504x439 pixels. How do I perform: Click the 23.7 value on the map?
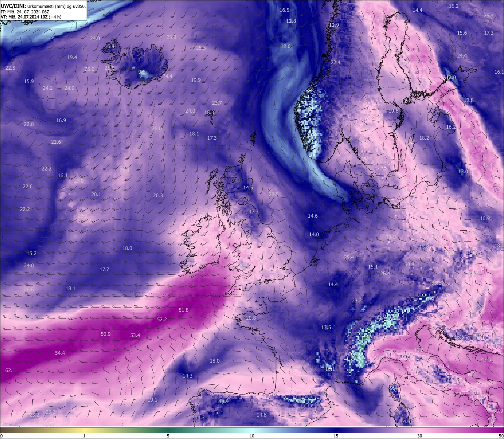point(217,103)
